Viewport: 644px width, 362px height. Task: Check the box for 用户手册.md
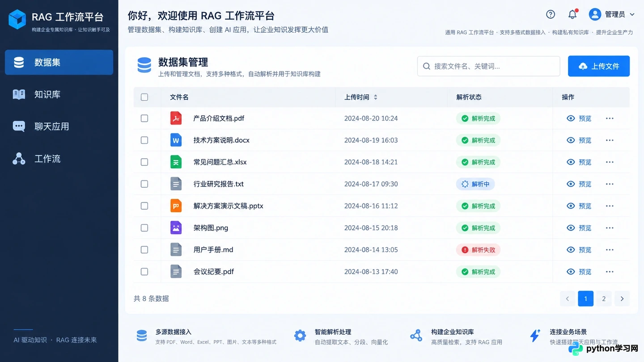click(x=144, y=250)
